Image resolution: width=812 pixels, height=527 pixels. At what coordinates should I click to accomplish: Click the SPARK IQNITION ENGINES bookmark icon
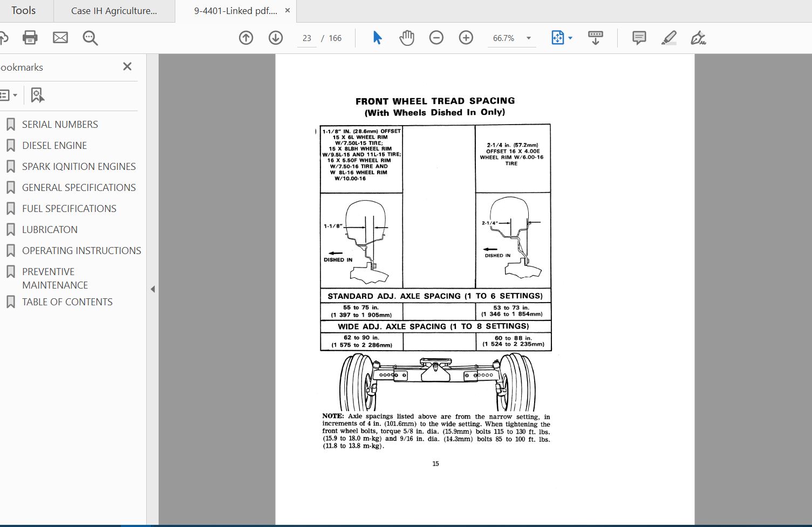[10, 167]
